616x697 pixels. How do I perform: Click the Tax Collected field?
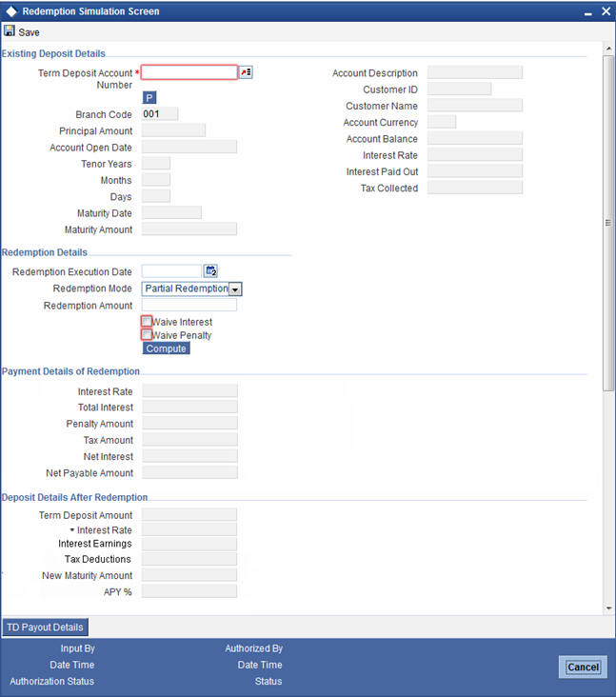coord(475,188)
